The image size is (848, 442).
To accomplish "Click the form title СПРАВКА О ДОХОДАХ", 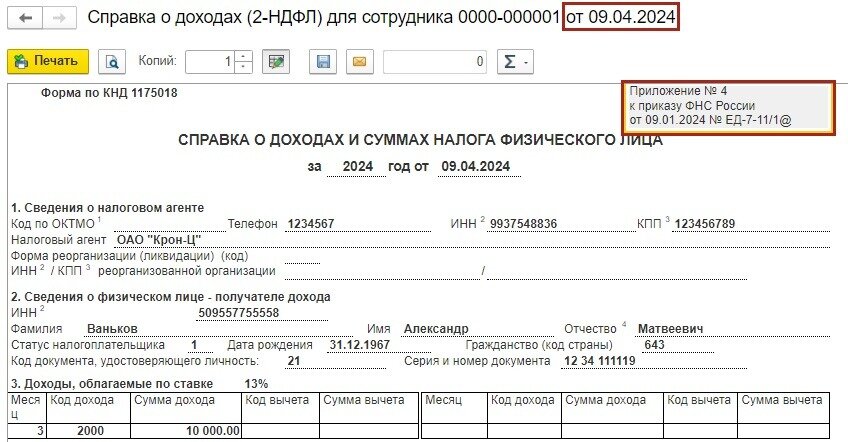I will (x=420, y=140).
